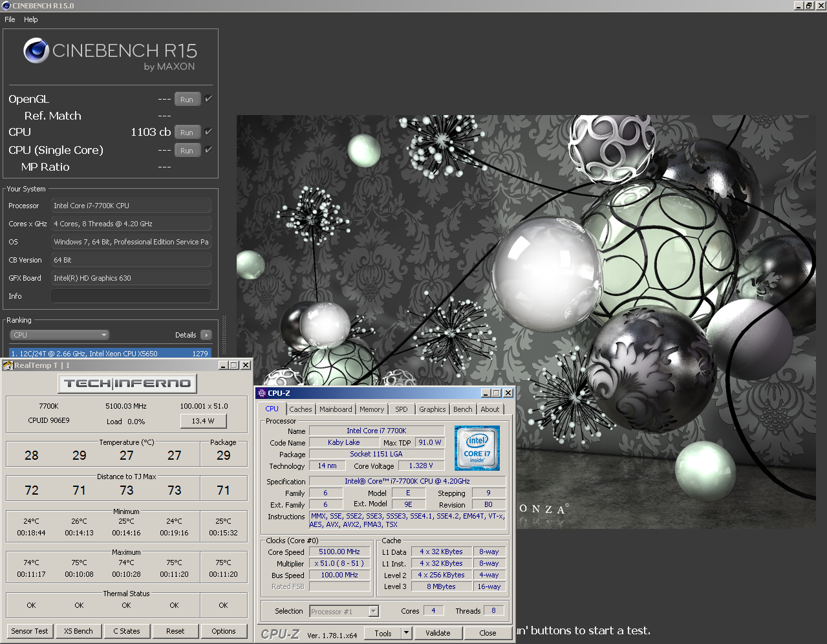Click the OS field Windows 7 64 Bit
This screenshot has height=644, width=827.
pos(131,242)
